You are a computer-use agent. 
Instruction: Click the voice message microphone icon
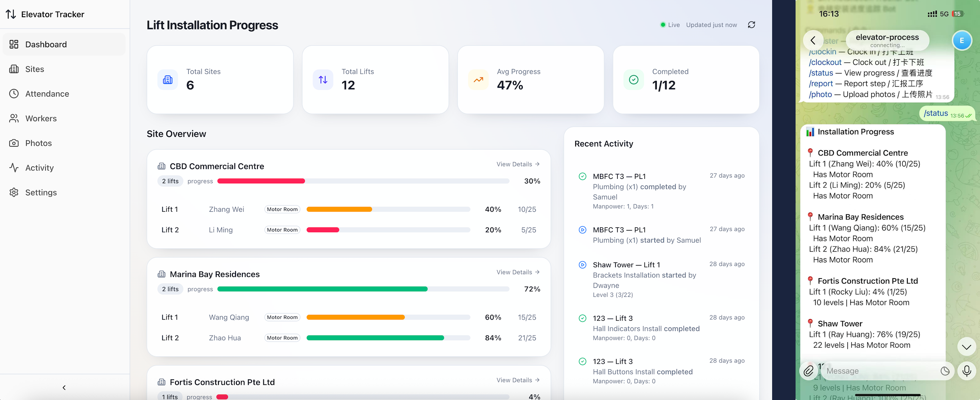[x=967, y=371]
